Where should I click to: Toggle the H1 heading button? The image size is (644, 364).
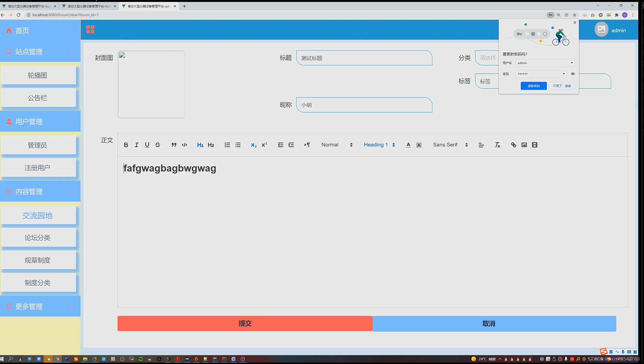click(x=200, y=145)
